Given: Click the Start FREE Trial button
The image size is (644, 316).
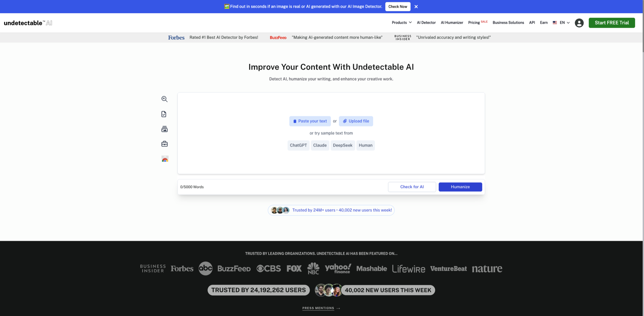Looking at the screenshot, I should [x=612, y=23].
